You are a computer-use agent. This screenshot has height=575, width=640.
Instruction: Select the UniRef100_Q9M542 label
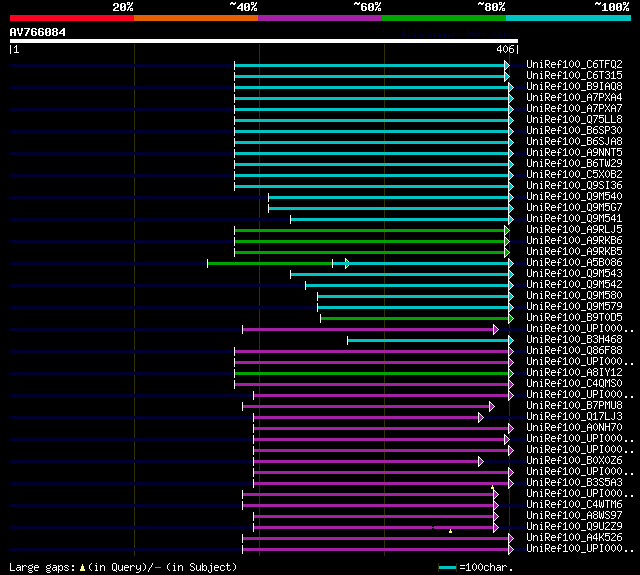click(574, 285)
